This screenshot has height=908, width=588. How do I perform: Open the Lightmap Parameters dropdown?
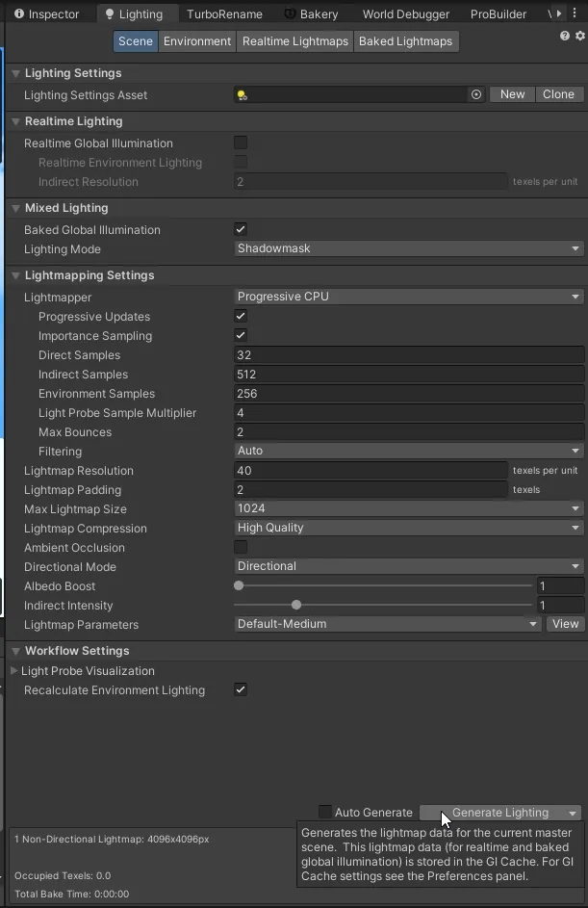(388, 624)
